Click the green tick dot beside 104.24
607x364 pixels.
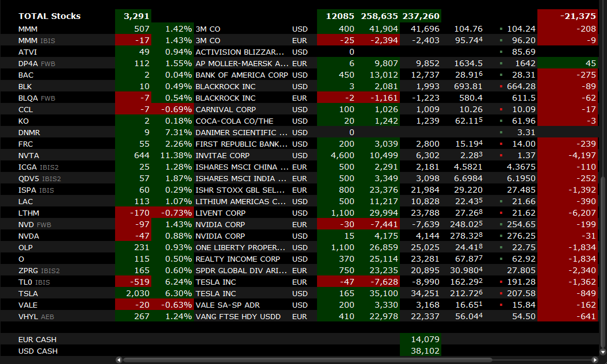click(x=501, y=29)
